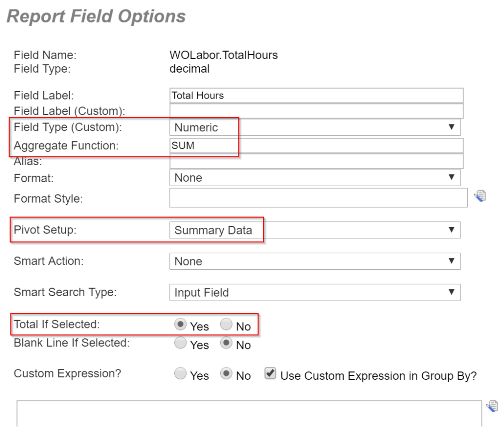Choose No for Custom Expression
The width and height of the screenshot is (504, 427).
226,373
